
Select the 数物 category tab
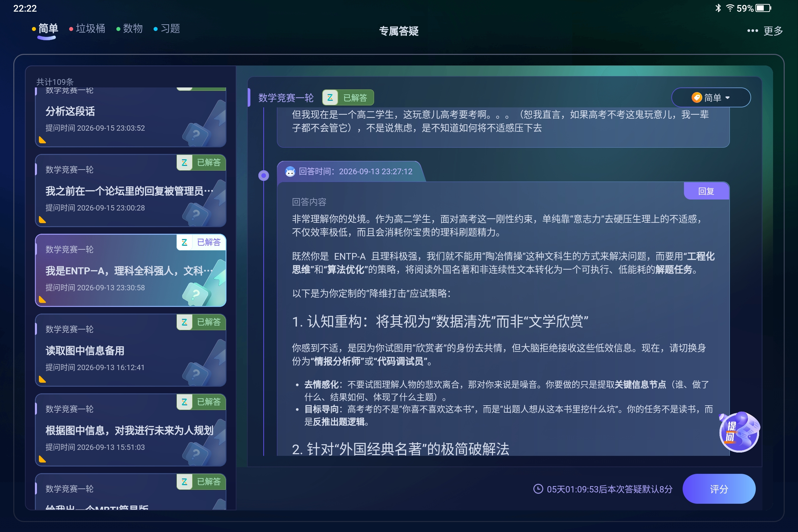(130, 29)
